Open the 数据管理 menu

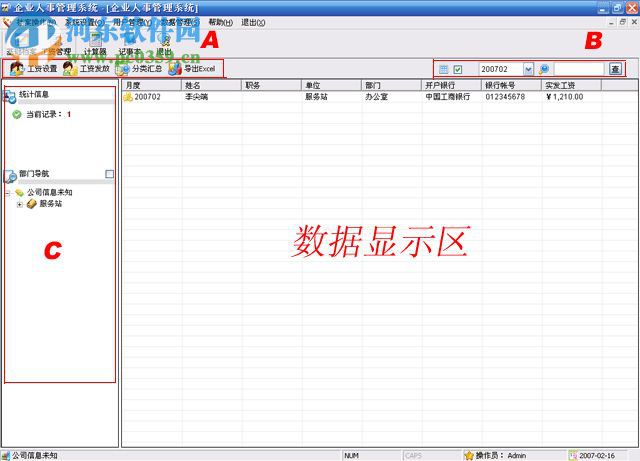tap(180, 22)
